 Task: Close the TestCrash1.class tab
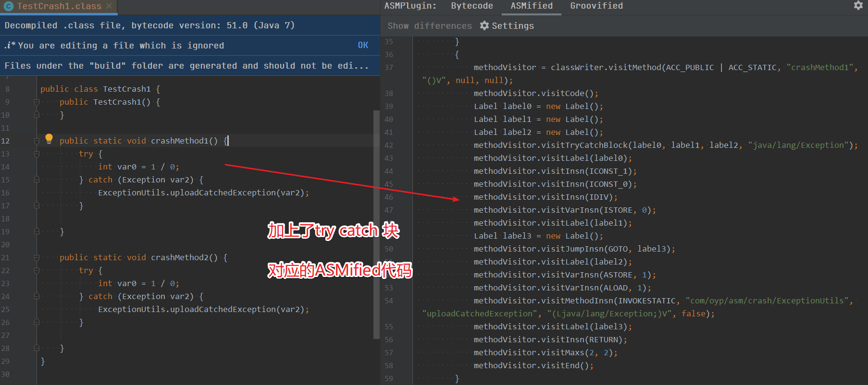pos(109,6)
